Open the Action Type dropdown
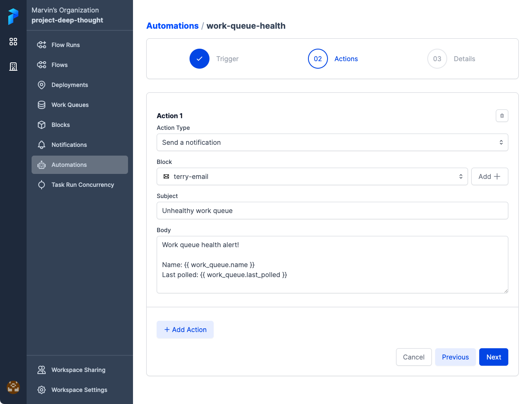 click(x=332, y=142)
